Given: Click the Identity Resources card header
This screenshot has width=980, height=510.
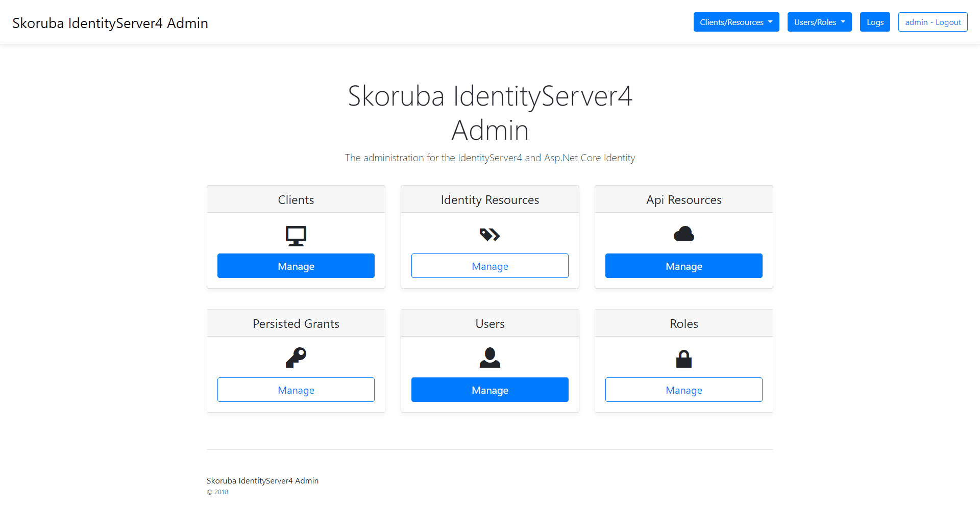Looking at the screenshot, I should [x=490, y=199].
